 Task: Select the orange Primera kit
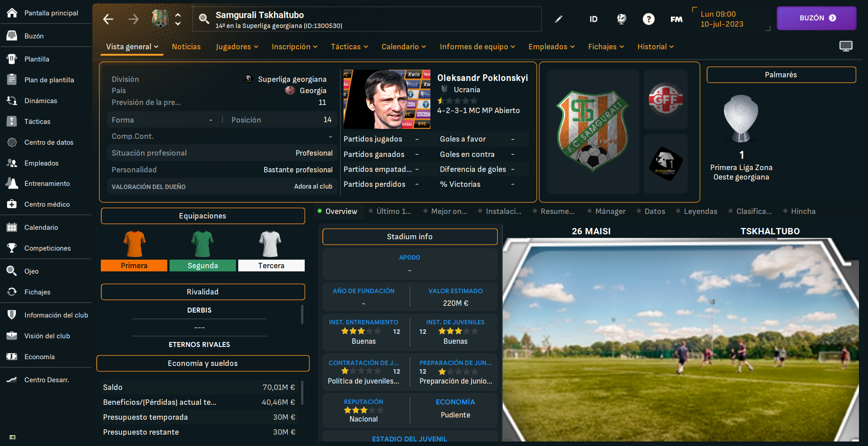tap(134, 250)
